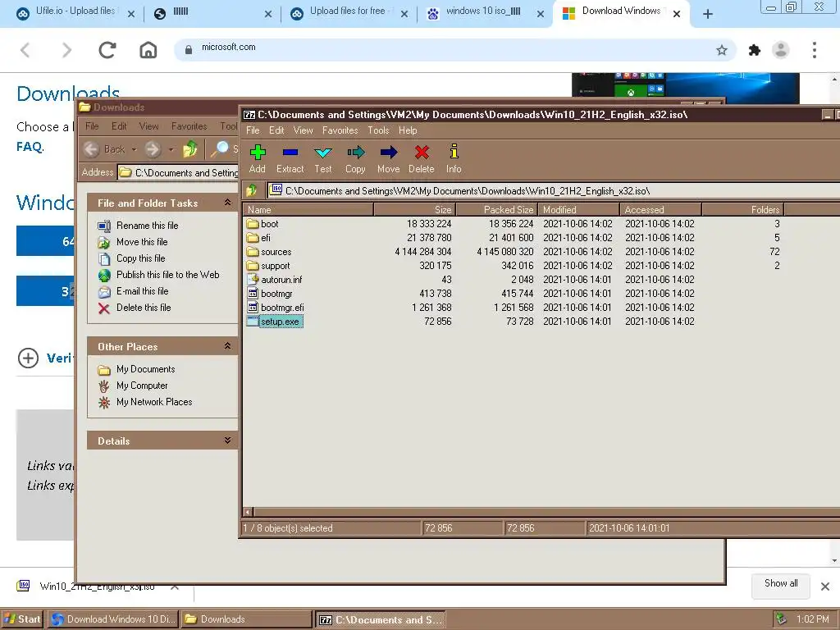Select the autorun.inf file icon
The width and height of the screenshot is (840, 630).
tap(253, 279)
